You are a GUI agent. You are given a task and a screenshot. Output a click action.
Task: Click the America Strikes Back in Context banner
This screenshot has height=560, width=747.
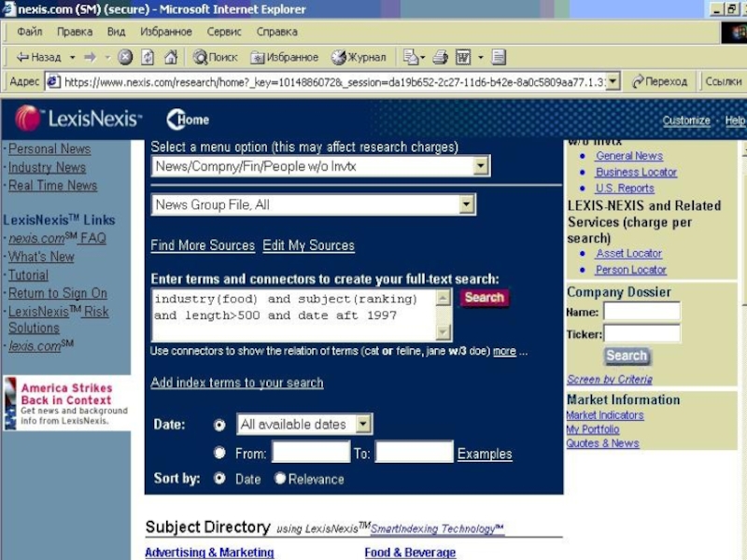click(66, 403)
